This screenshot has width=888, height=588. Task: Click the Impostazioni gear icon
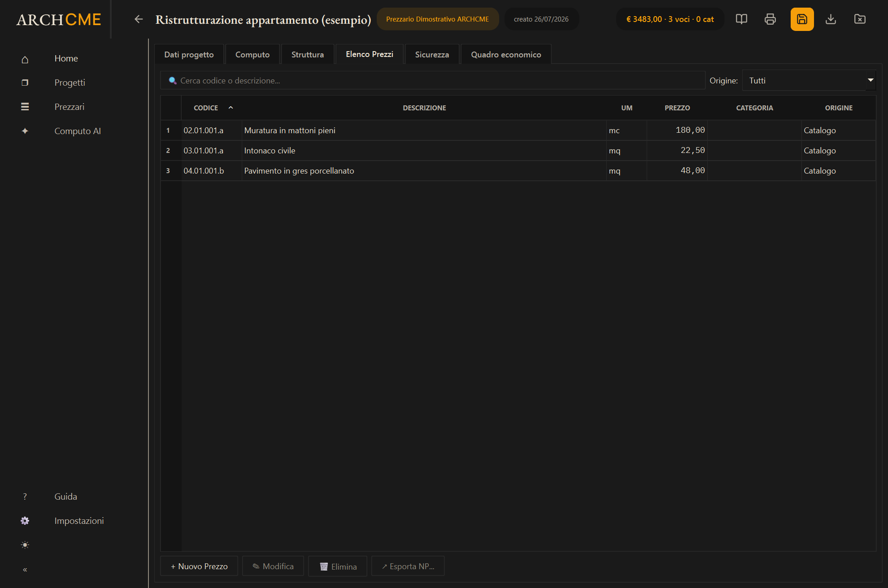(25, 521)
